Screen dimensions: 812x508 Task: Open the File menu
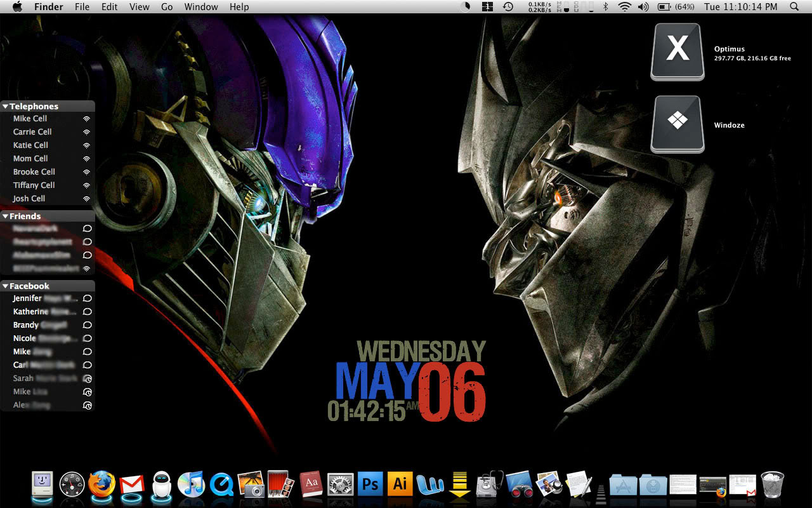tap(82, 6)
